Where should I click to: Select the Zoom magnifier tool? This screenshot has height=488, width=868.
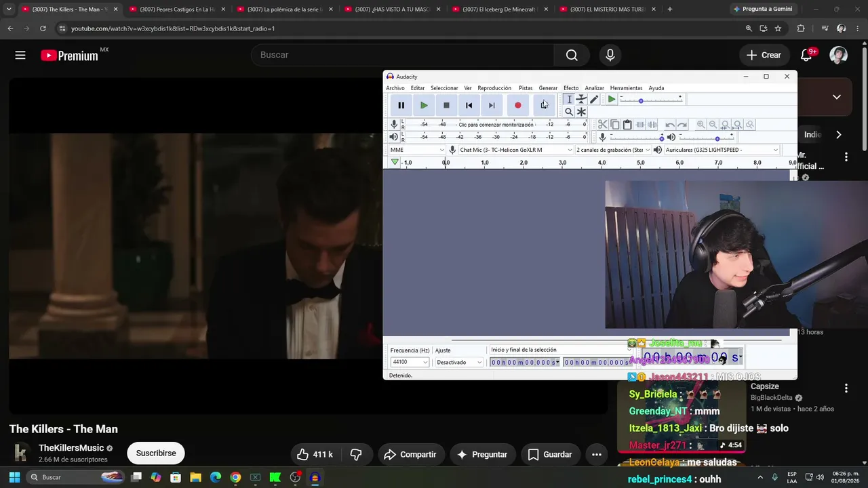coord(569,112)
